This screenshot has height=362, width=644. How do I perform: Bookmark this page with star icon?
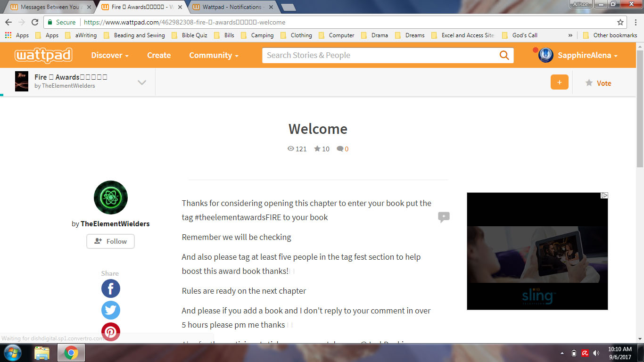[620, 22]
